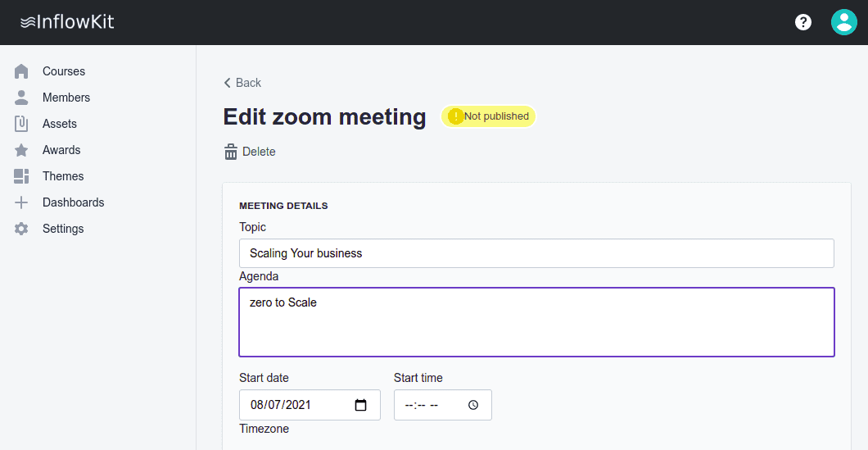Open the Themes menu item
Screen dimensions: 868x450
63,176
